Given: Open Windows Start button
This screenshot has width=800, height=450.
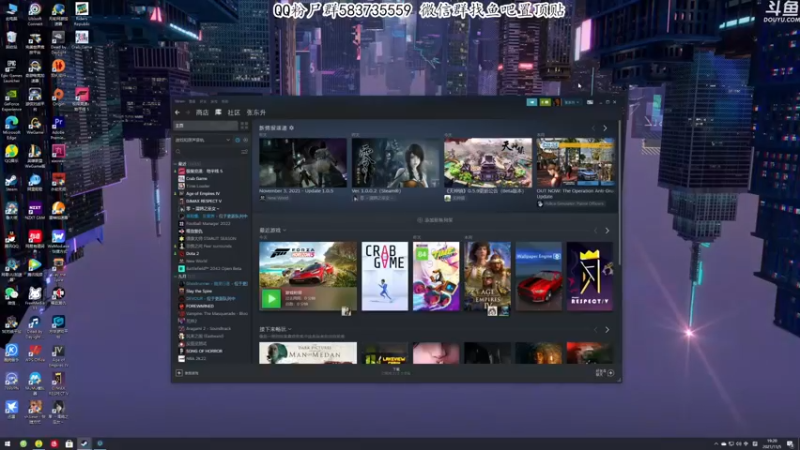Looking at the screenshot, I should [7, 444].
